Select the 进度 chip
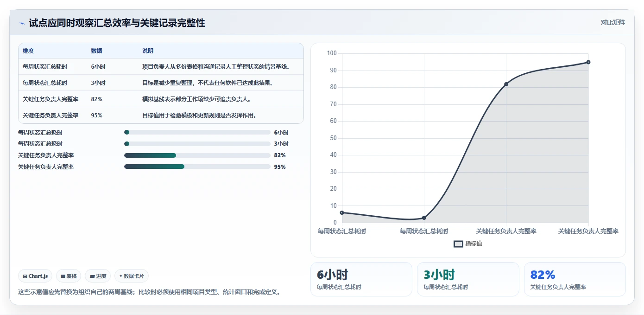 [98, 276]
